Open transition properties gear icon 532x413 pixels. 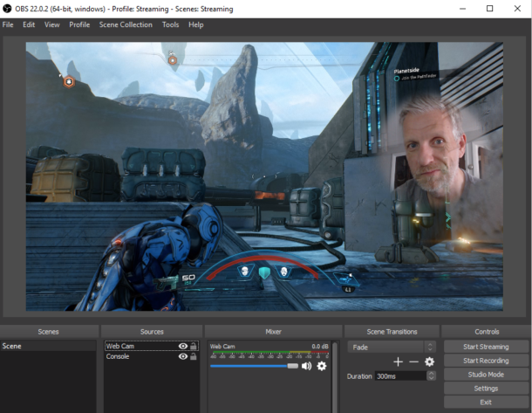point(429,361)
